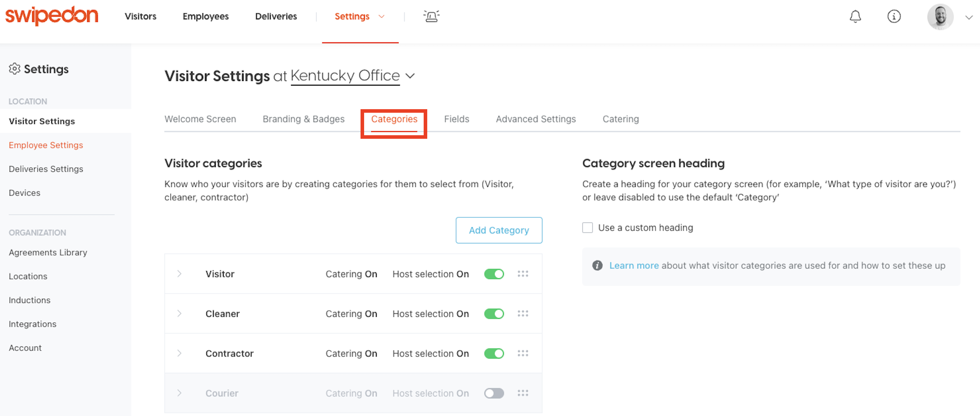Turn off the Contractor category switch

tap(494, 353)
